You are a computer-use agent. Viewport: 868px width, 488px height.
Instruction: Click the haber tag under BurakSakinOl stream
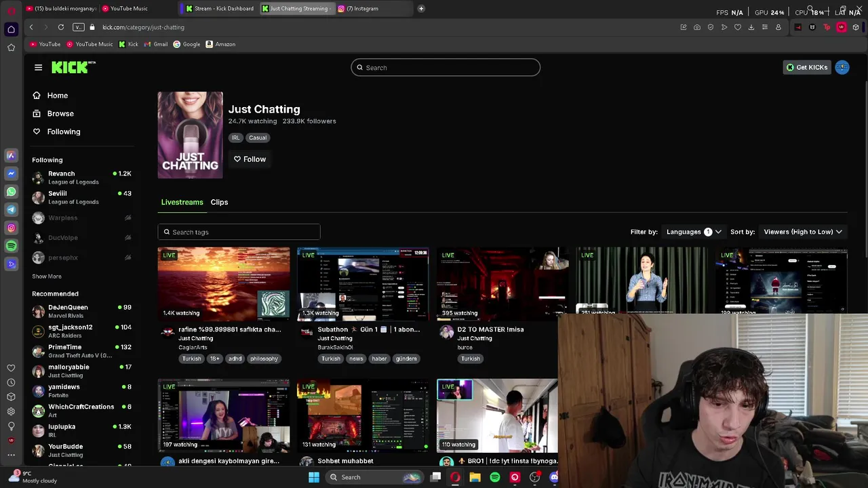pyautogui.click(x=379, y=359)
